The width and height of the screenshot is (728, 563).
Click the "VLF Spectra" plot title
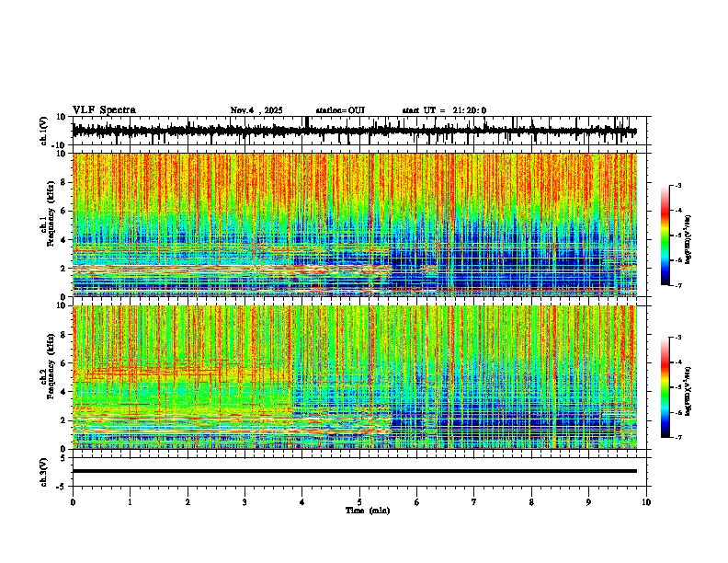[x=104, y=110]
